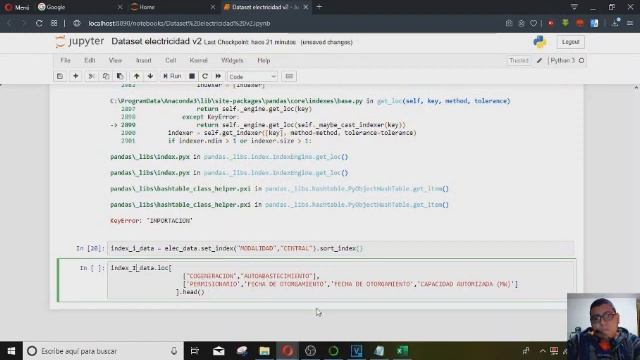
Task: Open the cell type Code dropdown
Action: [252, 76]
